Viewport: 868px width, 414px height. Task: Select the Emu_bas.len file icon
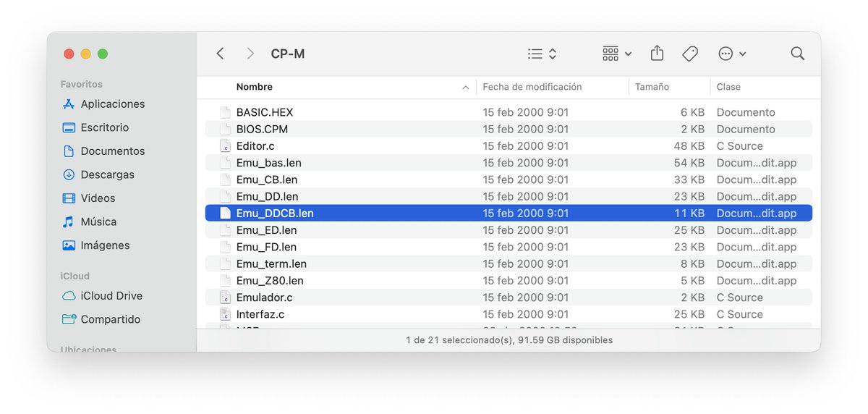click(225, 163)
